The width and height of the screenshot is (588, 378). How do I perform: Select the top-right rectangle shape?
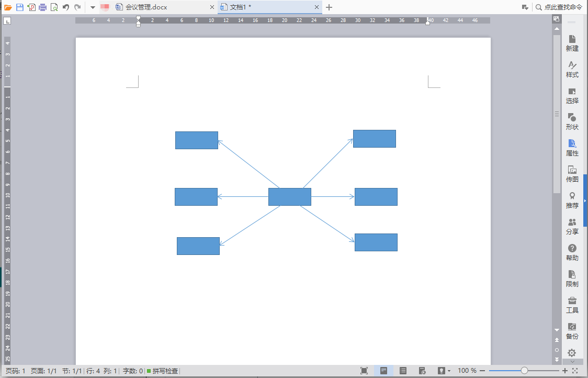click(375, 139)
